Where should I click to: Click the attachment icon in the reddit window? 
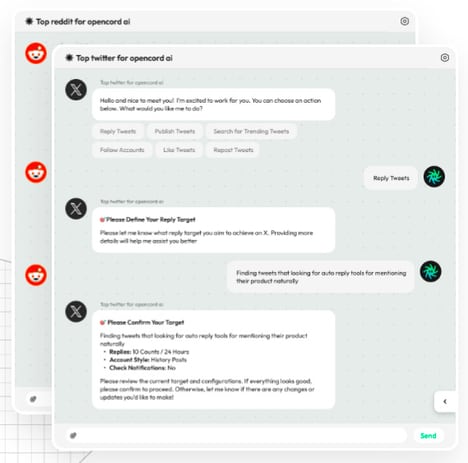click(33, 399)
